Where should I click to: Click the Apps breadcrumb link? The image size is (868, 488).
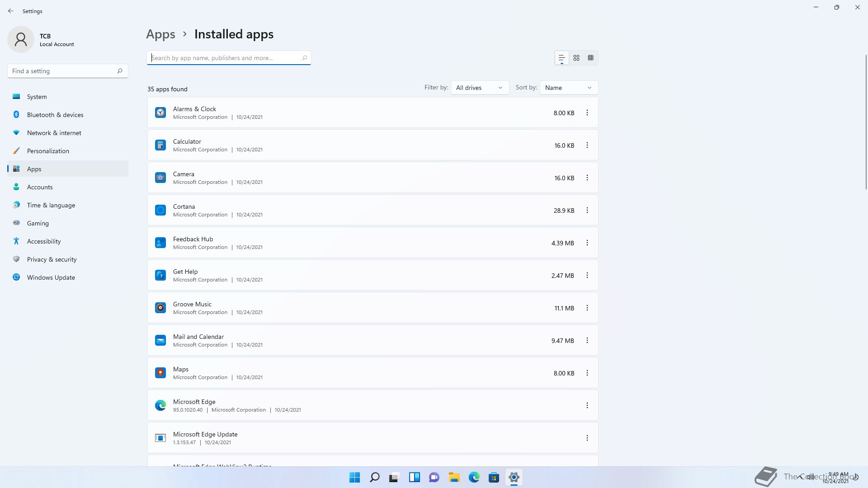[x=160, y=34]
